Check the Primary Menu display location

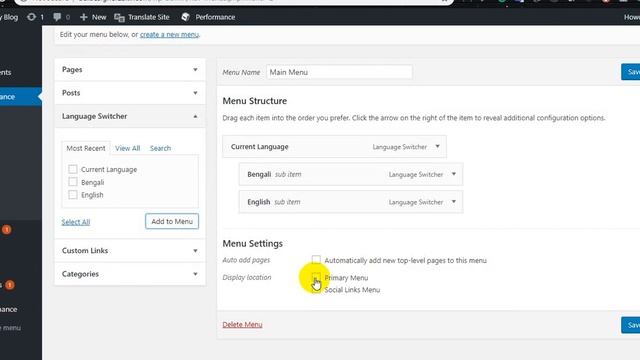pos(316,277)
